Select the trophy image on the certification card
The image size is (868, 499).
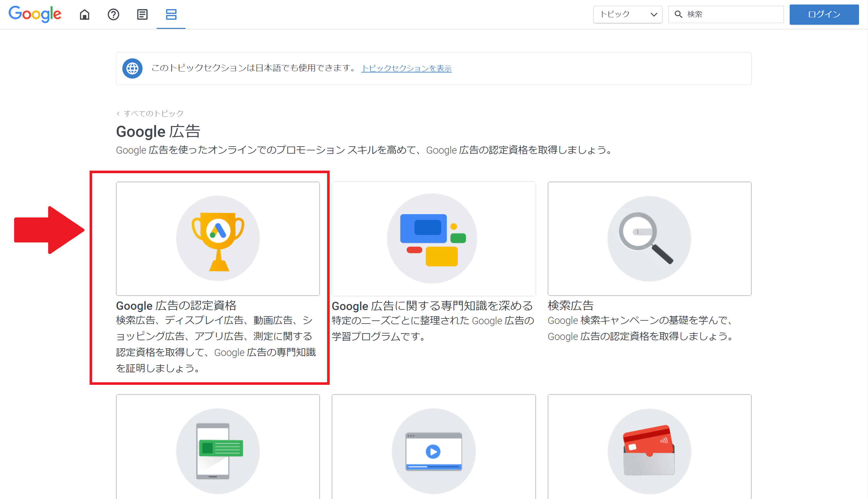[x=217, y=238]
